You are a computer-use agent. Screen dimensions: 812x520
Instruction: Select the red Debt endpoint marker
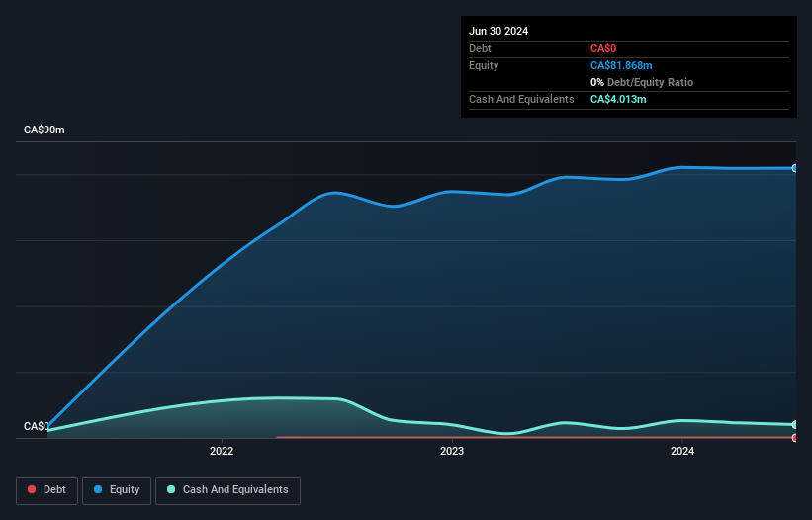click(x=795, y=438)
